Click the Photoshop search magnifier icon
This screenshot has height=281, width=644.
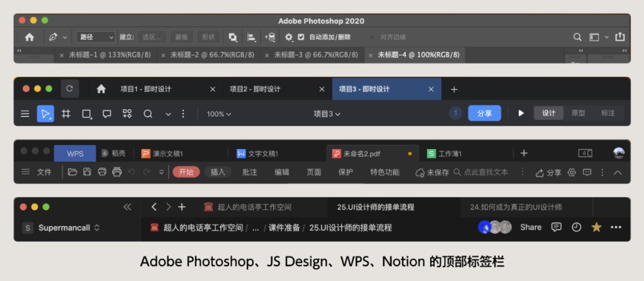click(x=577, y=37)
